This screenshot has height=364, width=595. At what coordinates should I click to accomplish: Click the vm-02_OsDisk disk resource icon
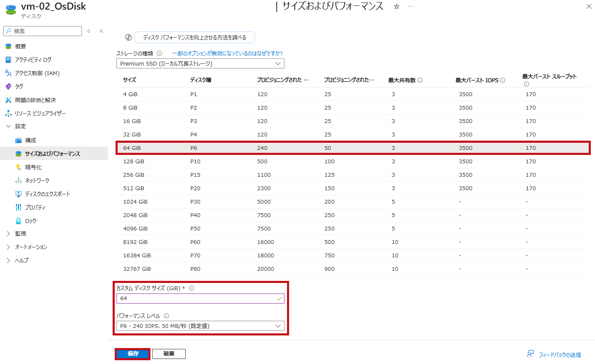(11, 10)
